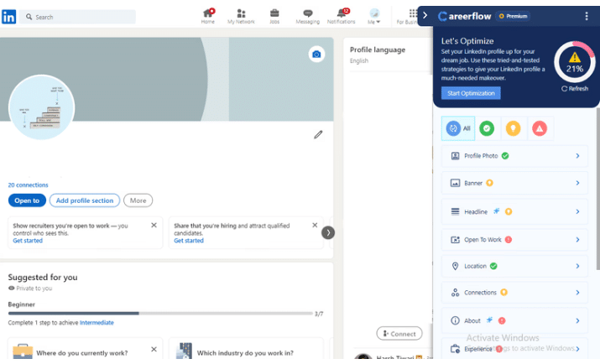Expand the Profile Photo row chevron
The height and width of the screenshot is (364, 600).
(577, 156)
